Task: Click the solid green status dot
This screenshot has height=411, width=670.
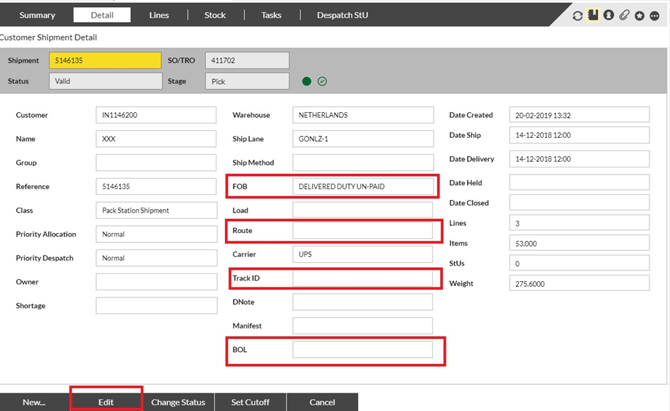Action: [306, 81]
